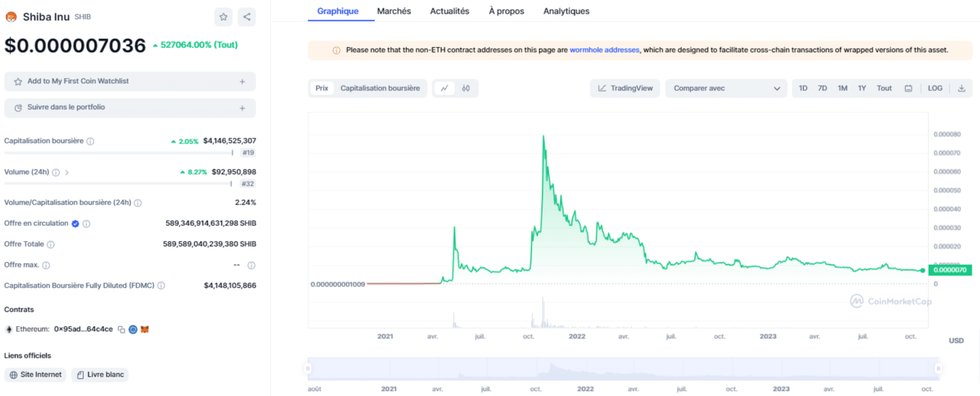Switch to the Analytiques tab
The height and width of the screenshot is (396, 980).
point(566,11)
